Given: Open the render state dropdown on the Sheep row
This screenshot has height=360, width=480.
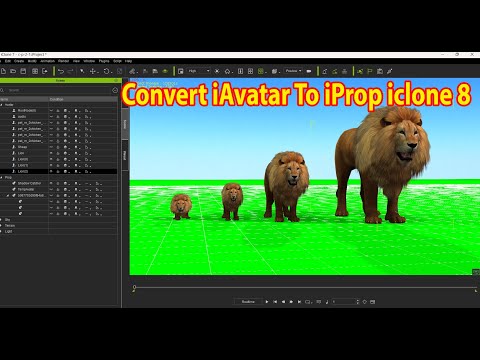Looking at the screenshot, I should 66,147.
